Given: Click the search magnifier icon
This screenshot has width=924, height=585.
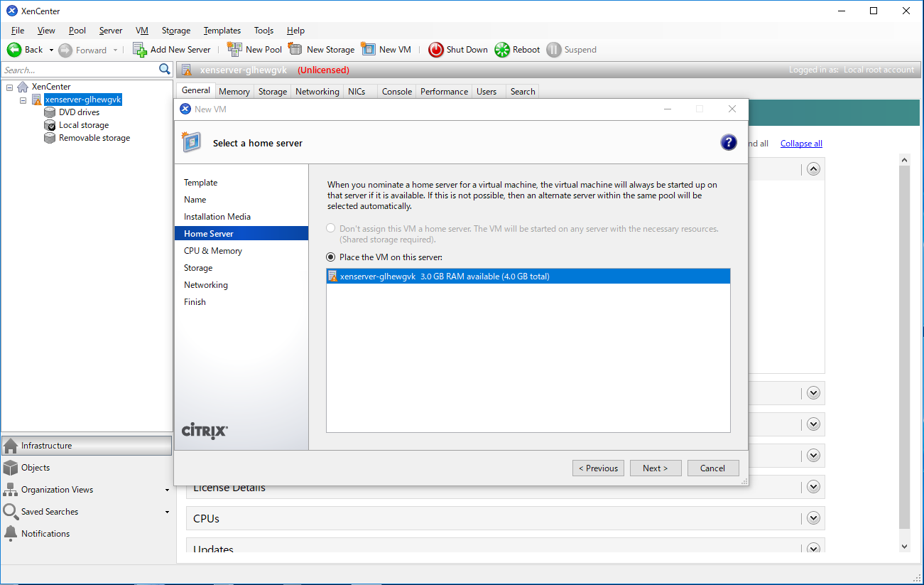Looking at the screenshot, I should (x=165, y=69).
